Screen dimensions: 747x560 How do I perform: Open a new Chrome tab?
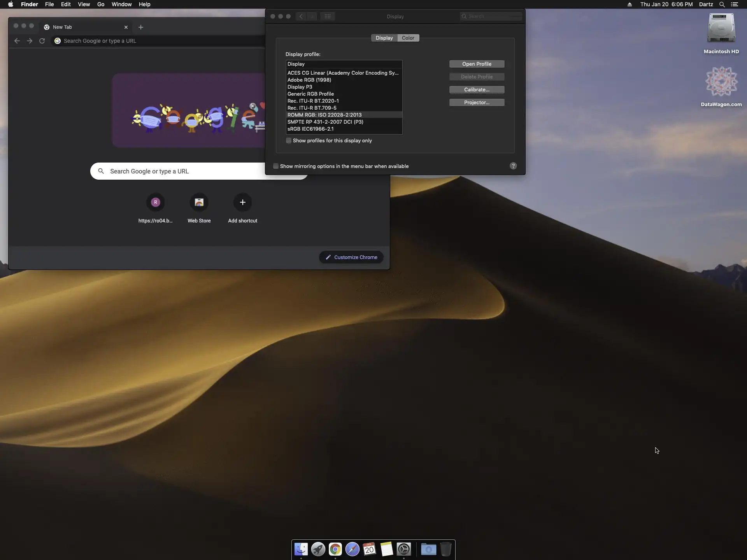pos(141,27)
